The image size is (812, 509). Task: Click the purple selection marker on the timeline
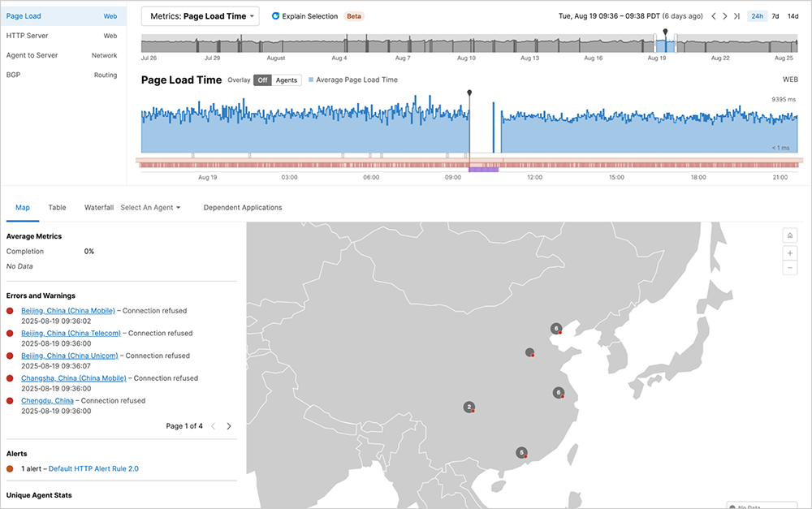[x=483, y=170]
